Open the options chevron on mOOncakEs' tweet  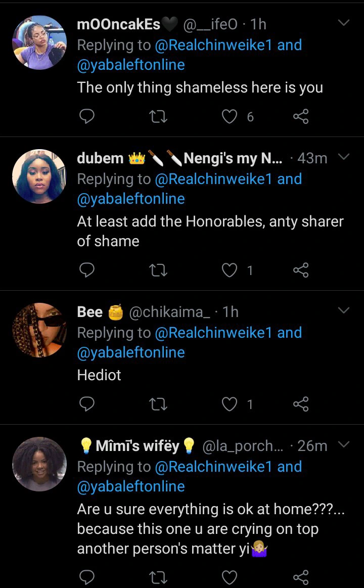click(x=344, y=23)
